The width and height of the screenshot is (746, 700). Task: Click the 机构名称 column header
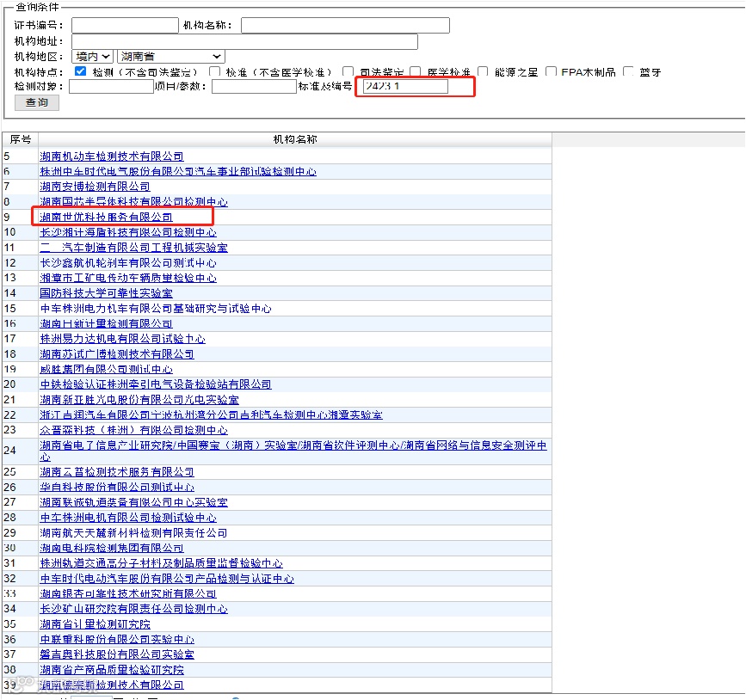pos(295,140)
